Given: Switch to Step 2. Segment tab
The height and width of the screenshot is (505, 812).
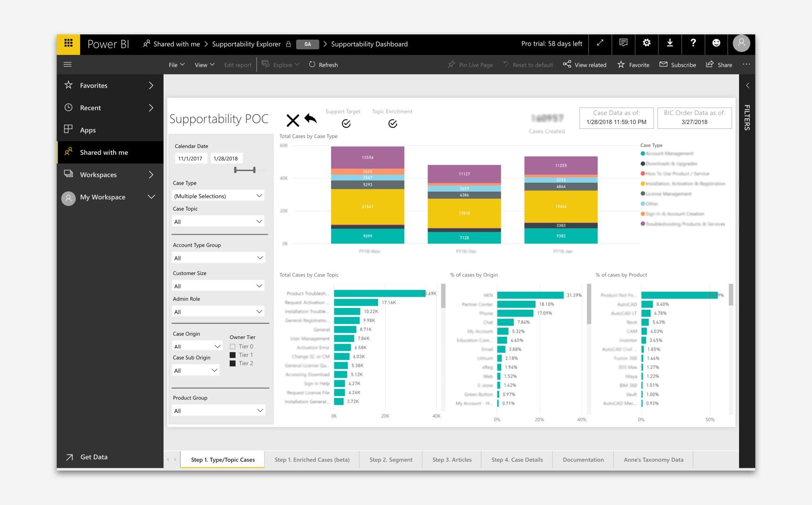Looking at the screenshot, I should point(391,459).
